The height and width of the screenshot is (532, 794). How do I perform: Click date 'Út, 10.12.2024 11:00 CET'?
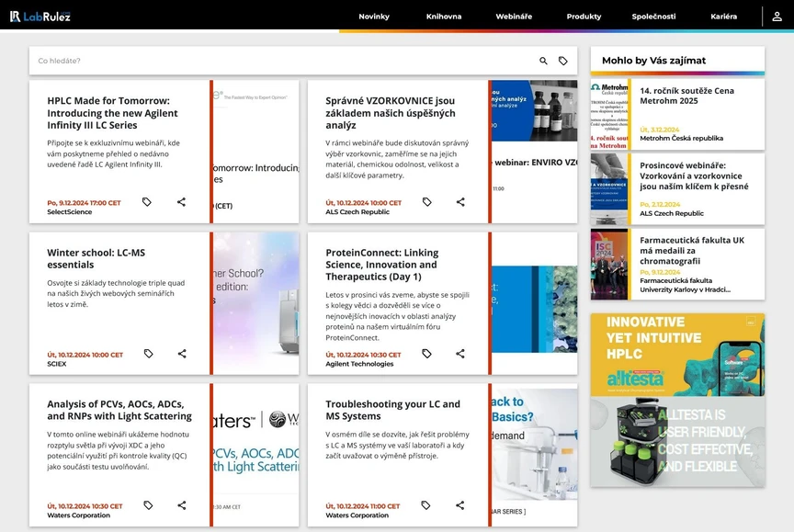(x=363, y=506)
